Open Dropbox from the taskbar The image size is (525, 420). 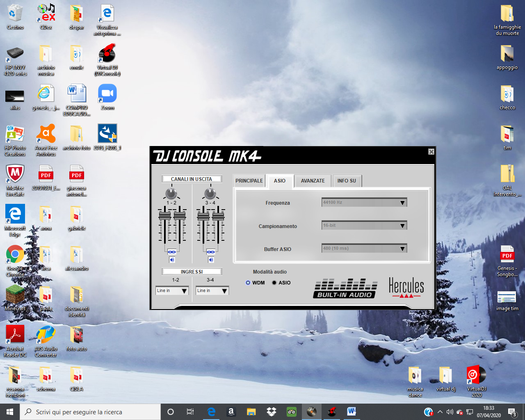[x=271, y=412]
